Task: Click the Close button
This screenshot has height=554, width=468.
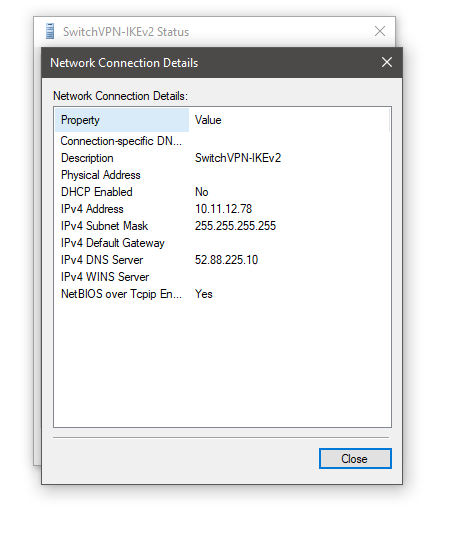Action: [355, 459]
